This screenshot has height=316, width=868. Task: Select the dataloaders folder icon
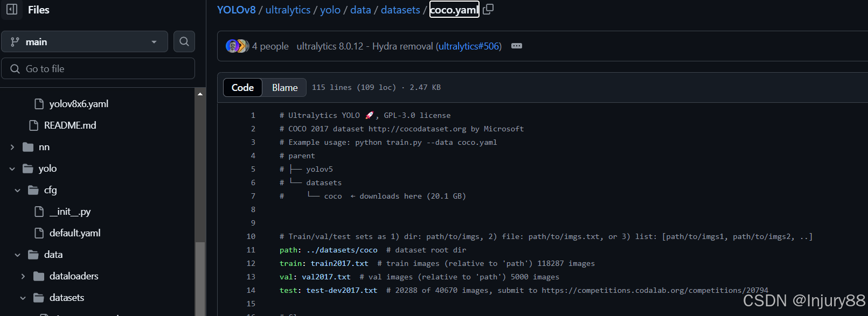[39, 276]
